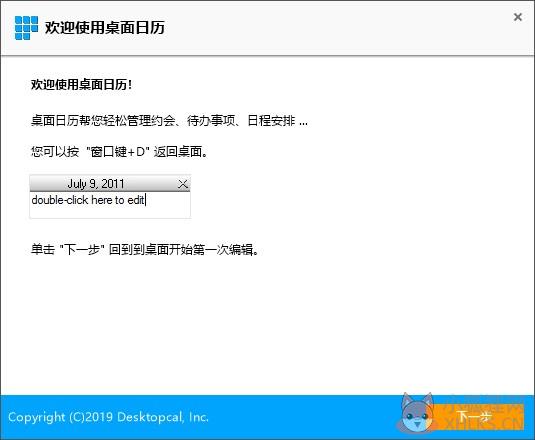The image size is (535, 440).
Task: Click the blue Desktop Calendar logo icon
Action: (x=26, y=28)
